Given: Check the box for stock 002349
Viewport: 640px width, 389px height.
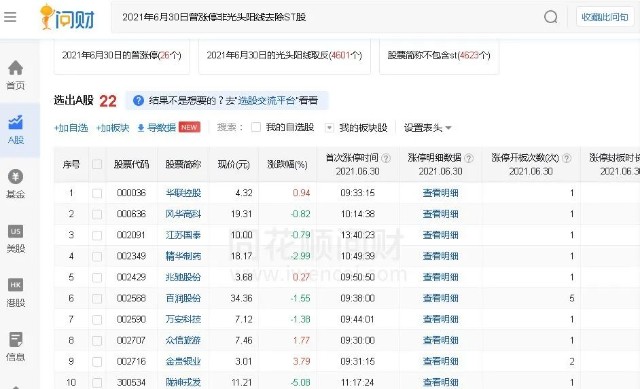Looking at the screenshot, I should tap(97, 256).
